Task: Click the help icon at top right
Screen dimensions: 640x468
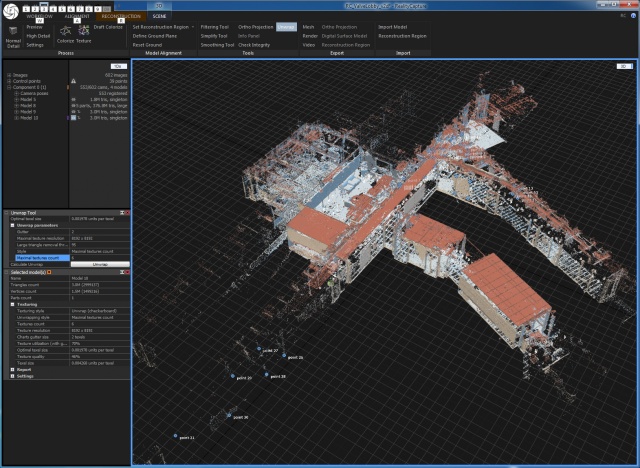Action: (x=633, y=16)
